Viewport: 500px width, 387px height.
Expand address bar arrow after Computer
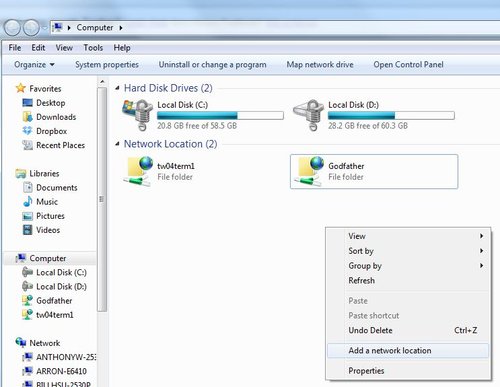[x=121, y=28]
